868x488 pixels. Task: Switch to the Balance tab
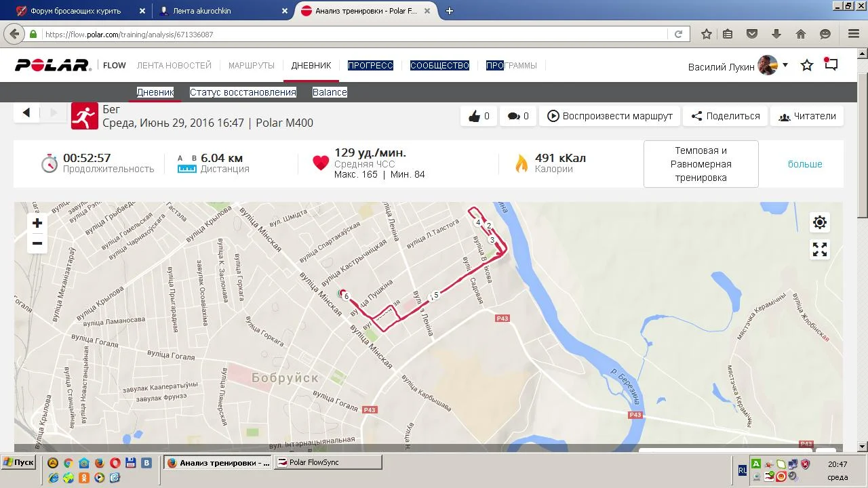pyautogui.click(x=330, y=92)
